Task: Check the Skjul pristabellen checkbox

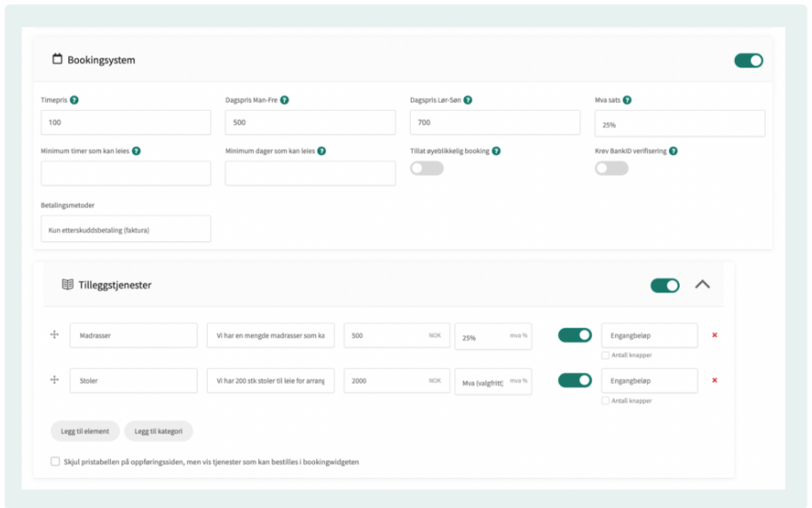Action: point(56,461)
